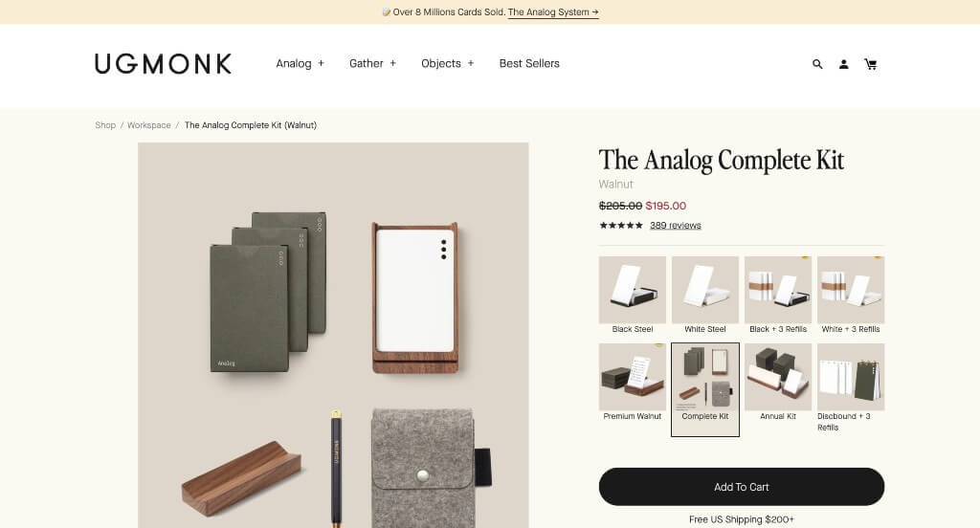The width and height of the screenshot is (980, 528).
Task: Select the Black Steel variant thumbnail
Action: click(633, 295)
